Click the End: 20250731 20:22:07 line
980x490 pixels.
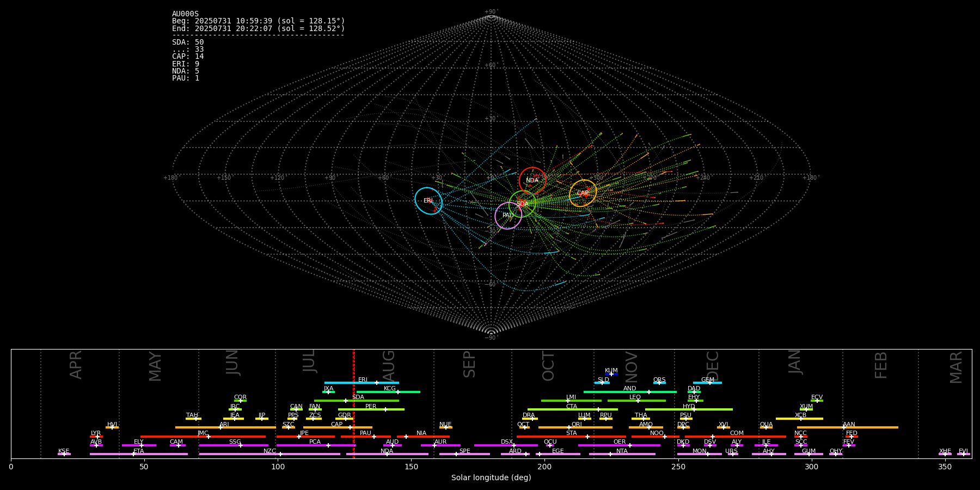259,28
